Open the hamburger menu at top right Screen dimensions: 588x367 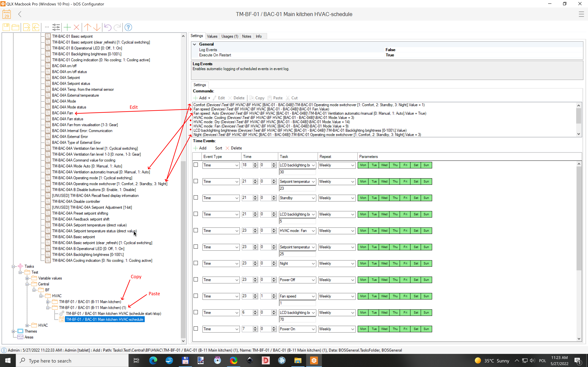coord(581,14)
